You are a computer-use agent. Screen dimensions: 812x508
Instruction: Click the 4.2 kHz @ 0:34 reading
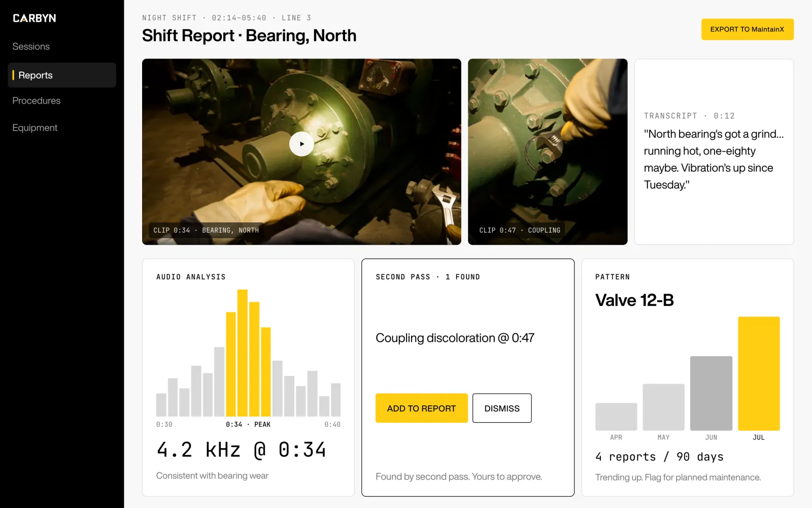[x=242, y=450]
